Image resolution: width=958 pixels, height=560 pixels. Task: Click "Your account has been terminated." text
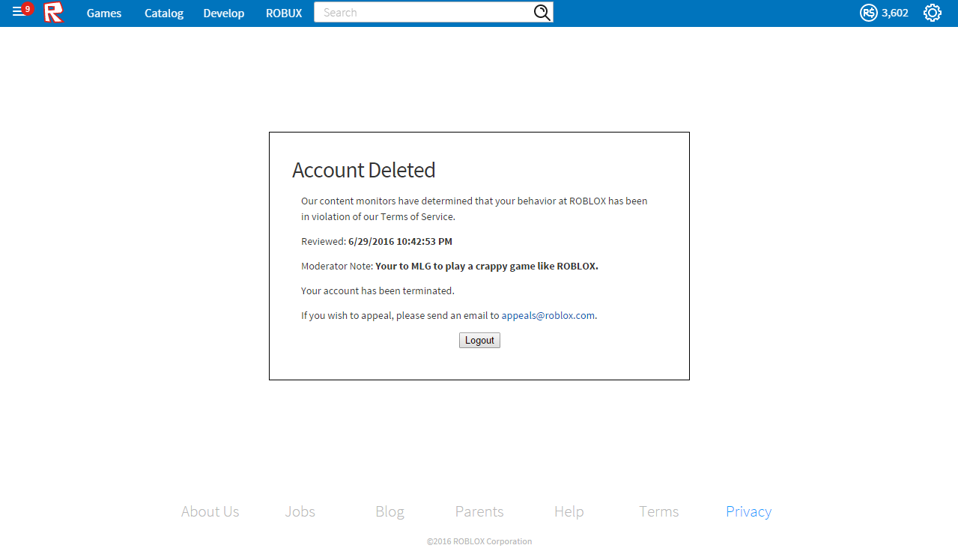click(378, 290)
